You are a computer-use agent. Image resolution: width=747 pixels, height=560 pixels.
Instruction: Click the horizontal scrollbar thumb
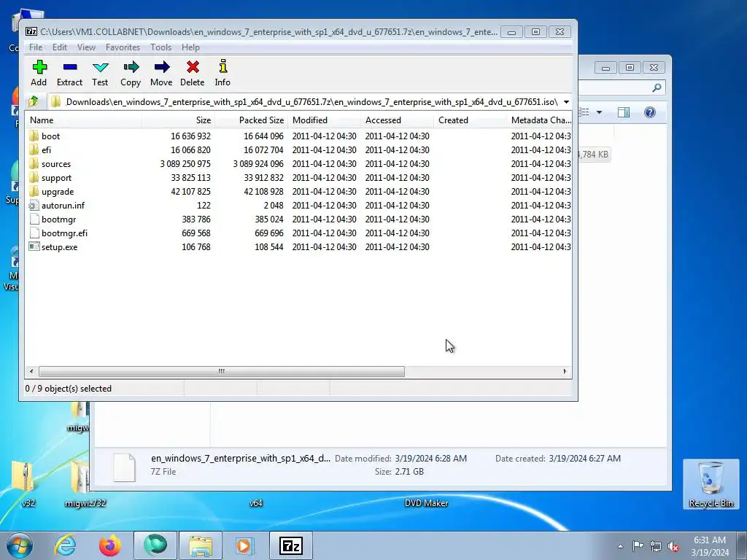(x=222, y=371)
